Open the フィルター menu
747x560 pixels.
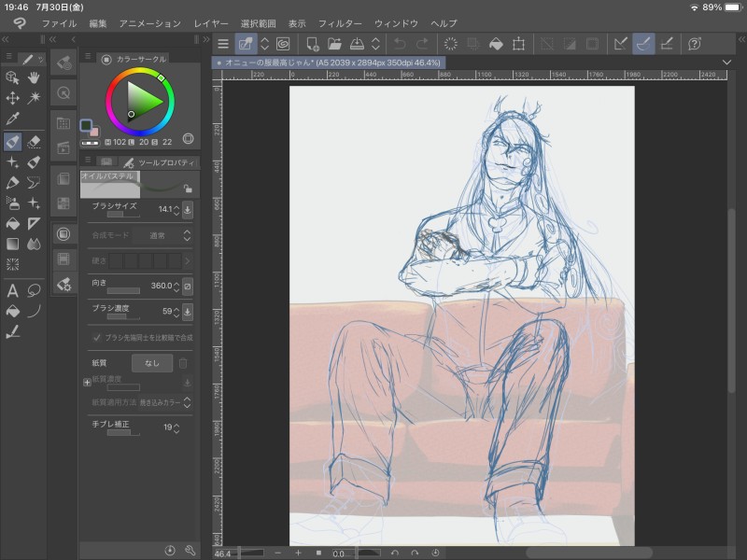(x=340, y=22)
